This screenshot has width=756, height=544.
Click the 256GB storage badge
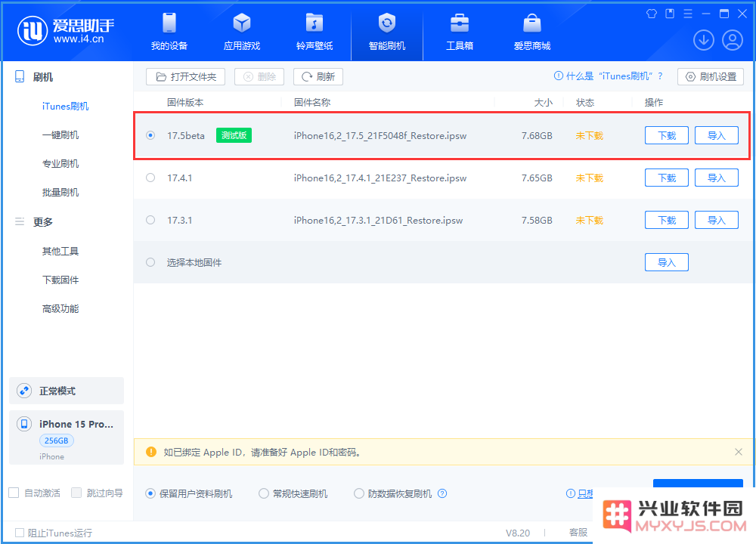point(57,440)
